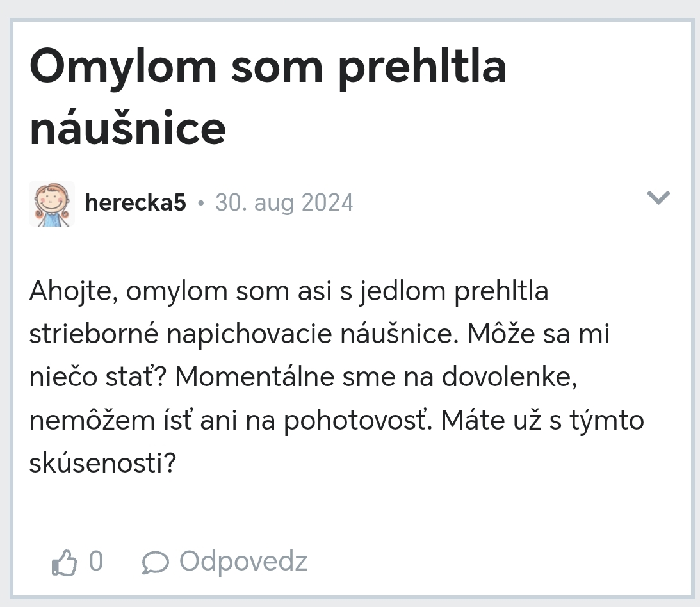Click the like count number 0

click(x=95, y=562)
